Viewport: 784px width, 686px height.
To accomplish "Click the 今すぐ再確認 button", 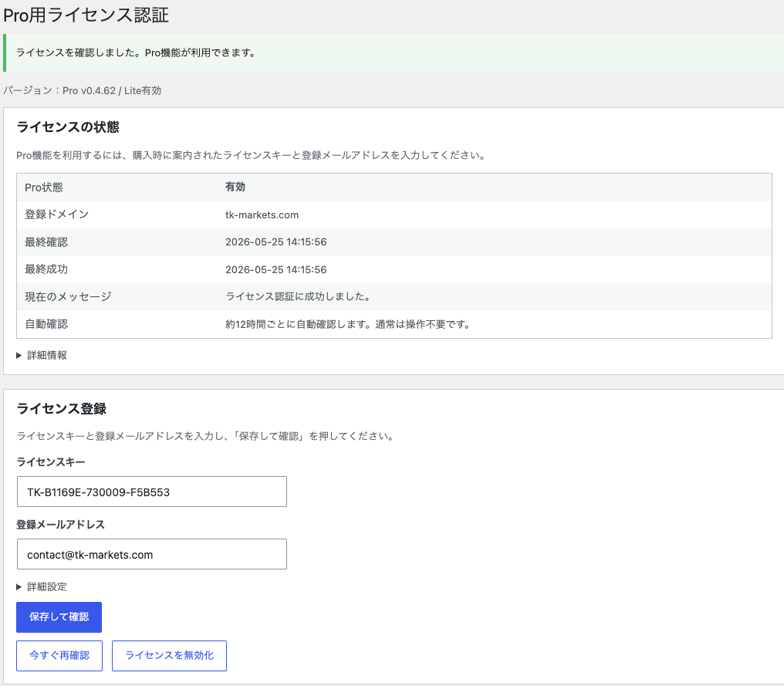I will 59,655.
